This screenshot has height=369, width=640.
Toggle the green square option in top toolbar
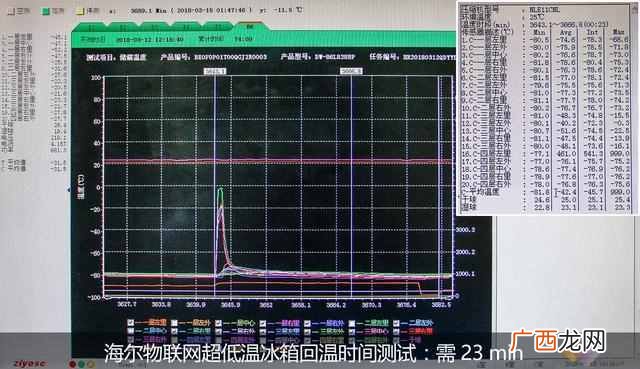tap(46, 11)
